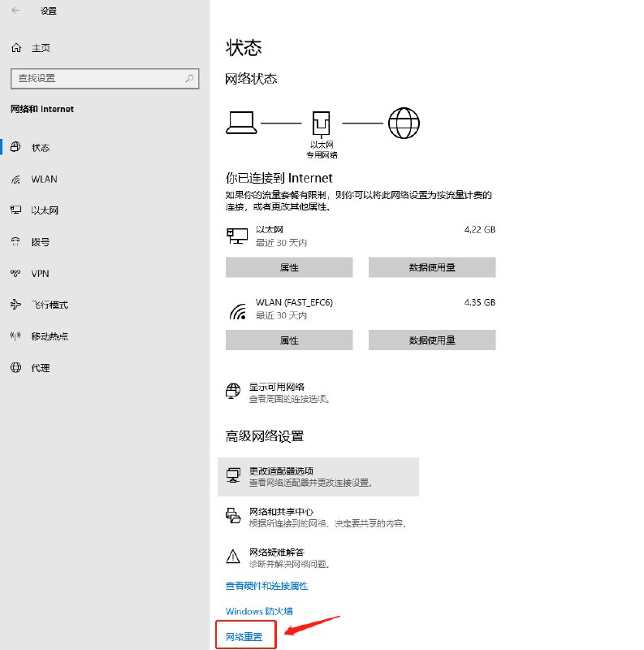Click the 移动热点 antenna icon

(x=15, y=336)
